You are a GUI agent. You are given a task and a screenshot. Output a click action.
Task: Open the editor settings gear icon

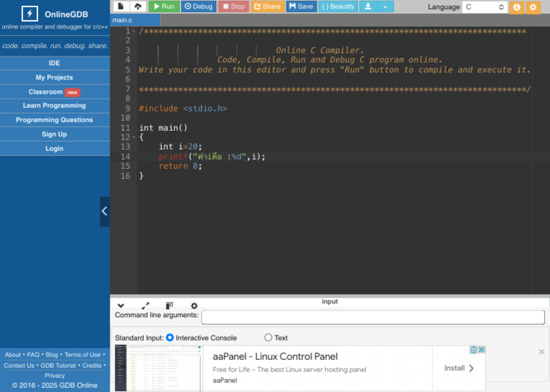[x=533, y=7]
